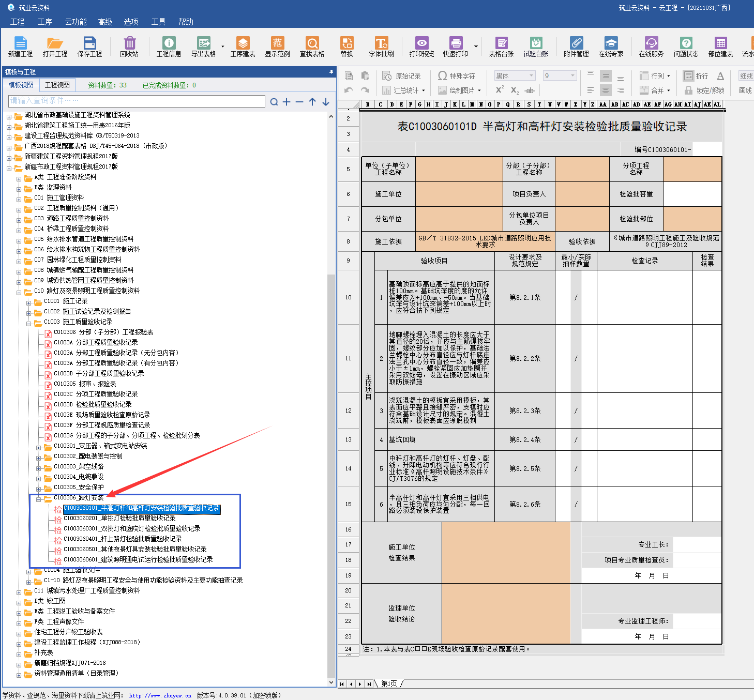
Task: Toggle horizontal center alignment
Action: [606, 90]
